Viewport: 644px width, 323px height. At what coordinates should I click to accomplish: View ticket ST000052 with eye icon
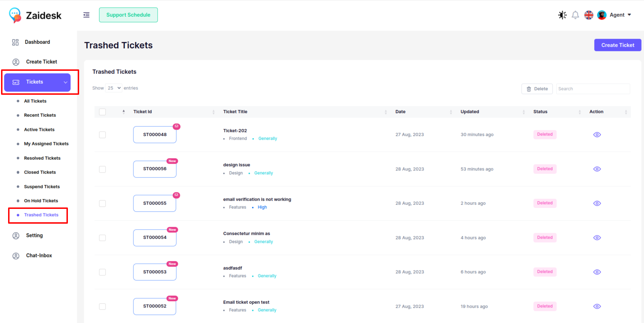point(597,306)
